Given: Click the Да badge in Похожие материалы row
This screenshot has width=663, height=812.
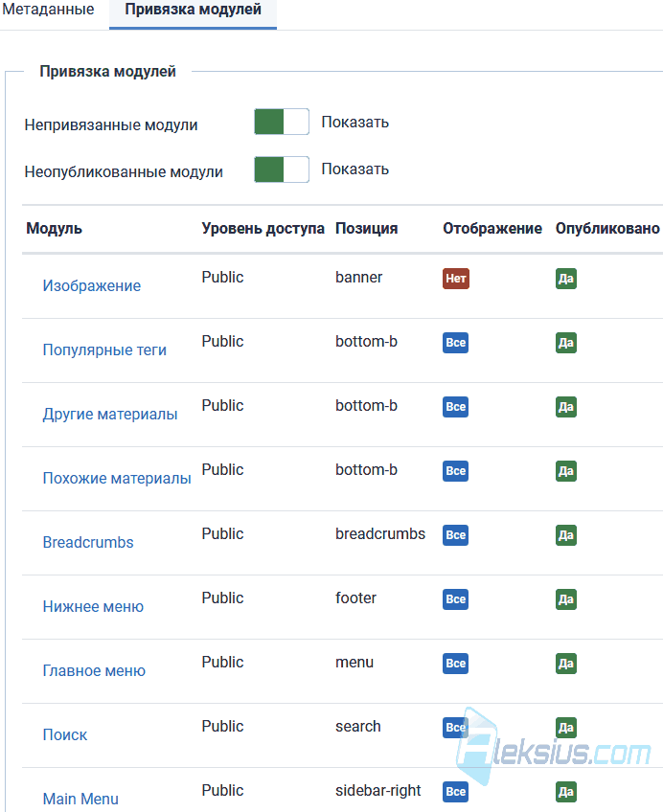Looking at the screenshot, I should pyautogui.click(x=566, y=471).
